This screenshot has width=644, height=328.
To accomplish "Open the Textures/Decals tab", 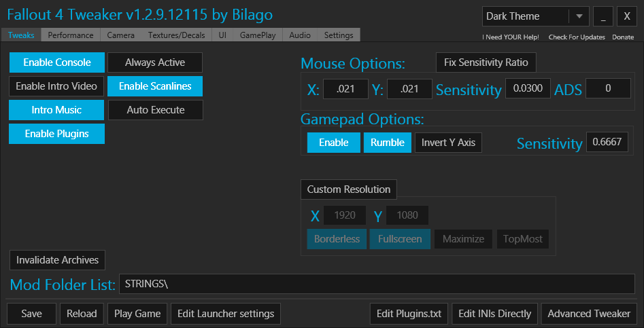I will [x=177, y=35].
